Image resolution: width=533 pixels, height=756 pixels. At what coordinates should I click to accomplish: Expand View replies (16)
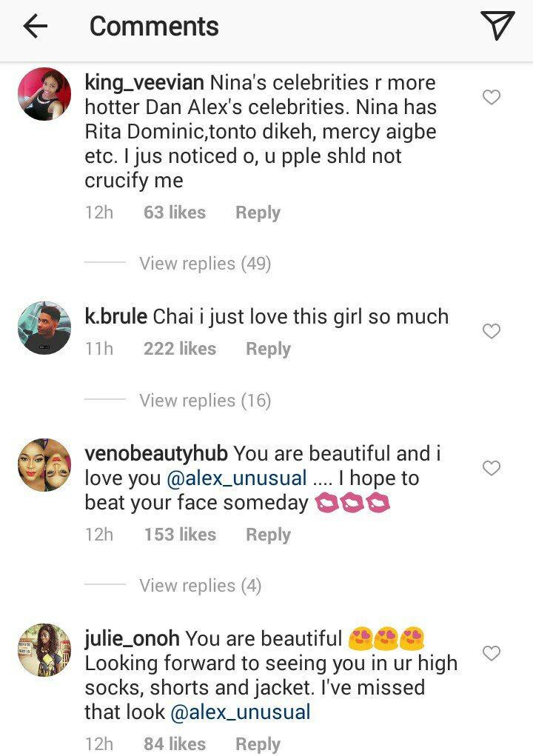[x=205, y=401]
